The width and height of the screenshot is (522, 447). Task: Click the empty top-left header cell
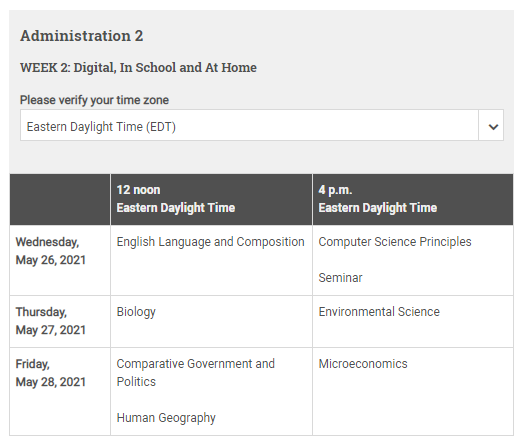[x=60, y=199]
